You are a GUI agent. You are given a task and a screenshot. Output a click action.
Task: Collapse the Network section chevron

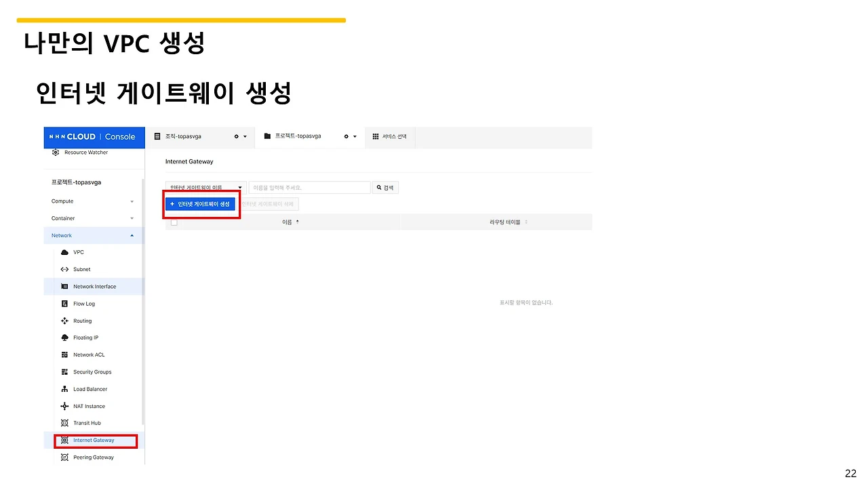(132, 235)
